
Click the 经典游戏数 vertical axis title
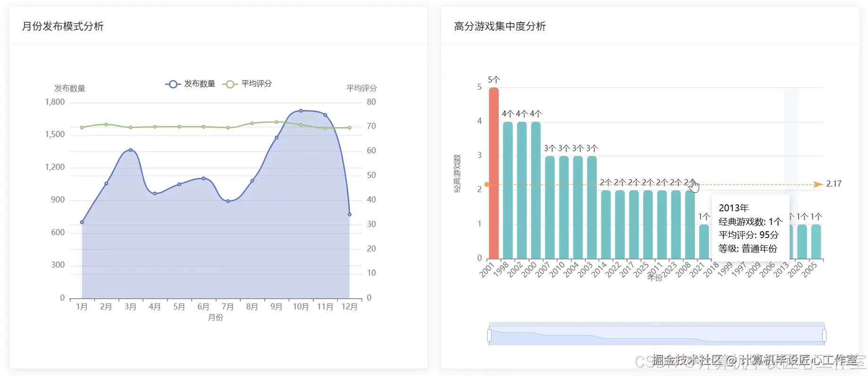(x=457, y=173)
